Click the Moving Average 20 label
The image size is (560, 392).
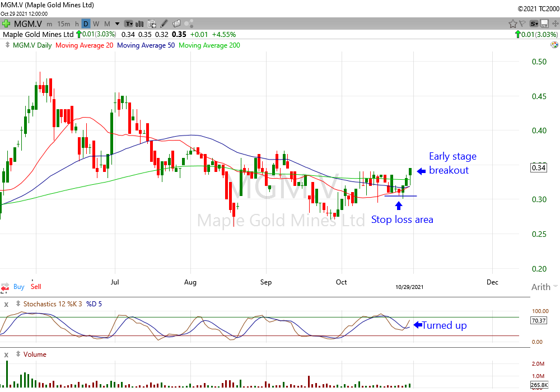tap(85, 45)
